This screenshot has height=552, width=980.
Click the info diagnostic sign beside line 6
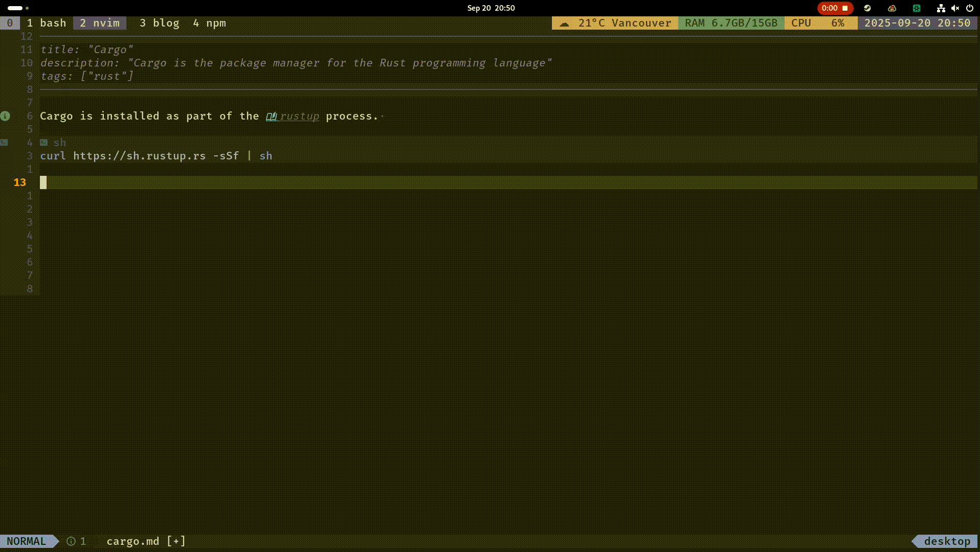coord(5,116)
